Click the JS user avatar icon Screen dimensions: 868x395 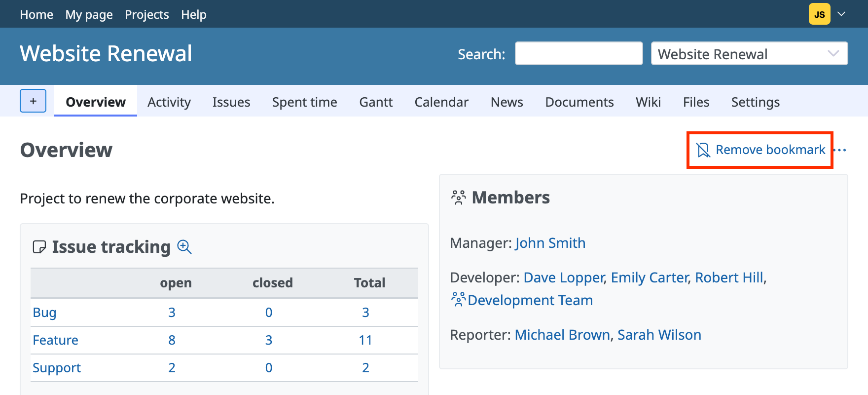[x=819, y=14]
